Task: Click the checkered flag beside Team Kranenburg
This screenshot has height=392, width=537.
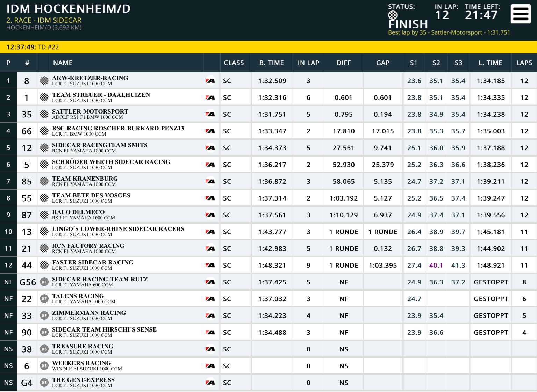Action: coord(44,181)
